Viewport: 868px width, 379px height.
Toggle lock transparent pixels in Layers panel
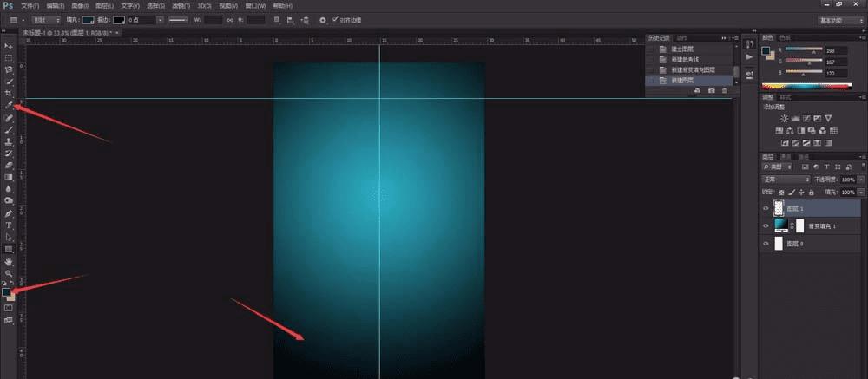point(782,192)
